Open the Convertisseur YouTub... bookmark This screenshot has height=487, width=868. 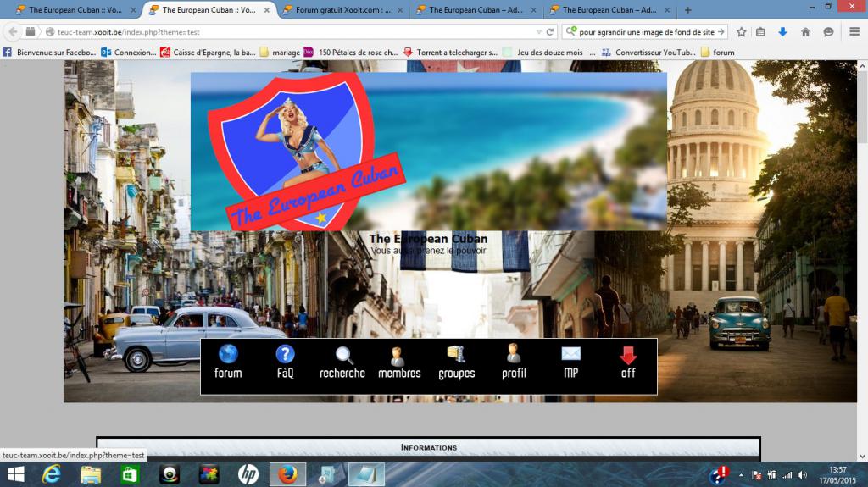point(648,53)
